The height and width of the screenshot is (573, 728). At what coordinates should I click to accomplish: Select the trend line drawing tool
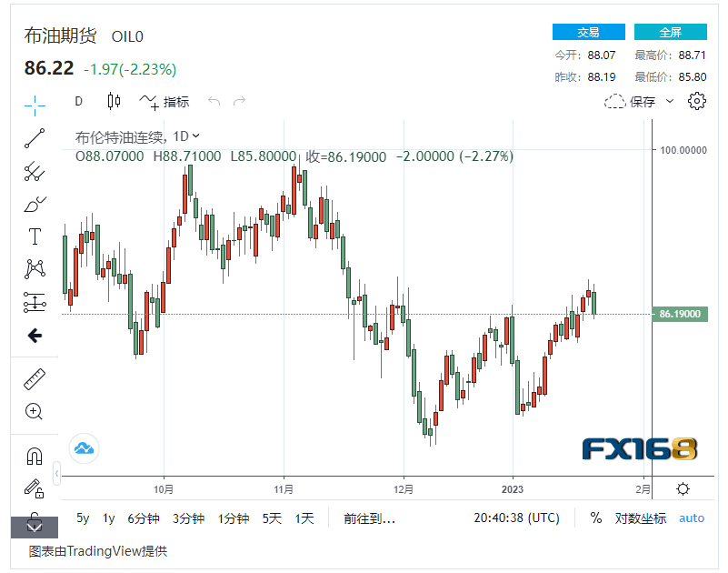(x=35, y=138)
